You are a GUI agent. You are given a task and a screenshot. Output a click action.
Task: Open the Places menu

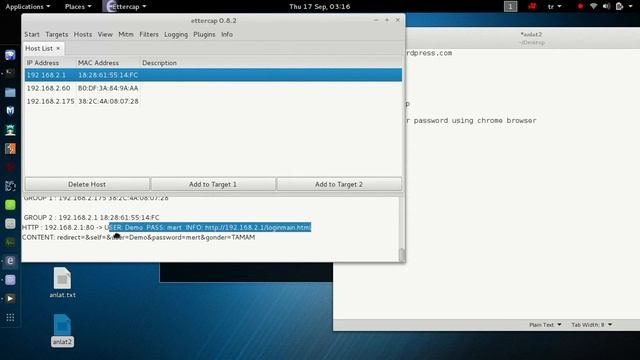click(78, 7)
